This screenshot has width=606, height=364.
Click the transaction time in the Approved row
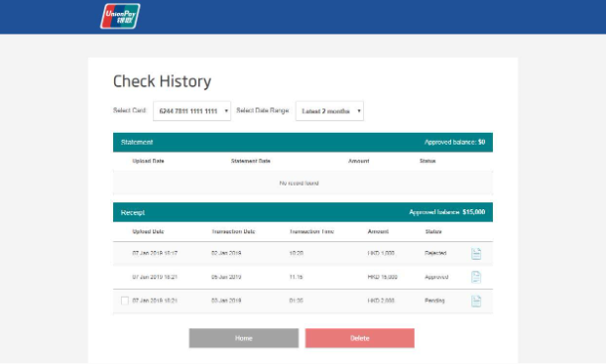pyautogui.click(x=297, y=277)
